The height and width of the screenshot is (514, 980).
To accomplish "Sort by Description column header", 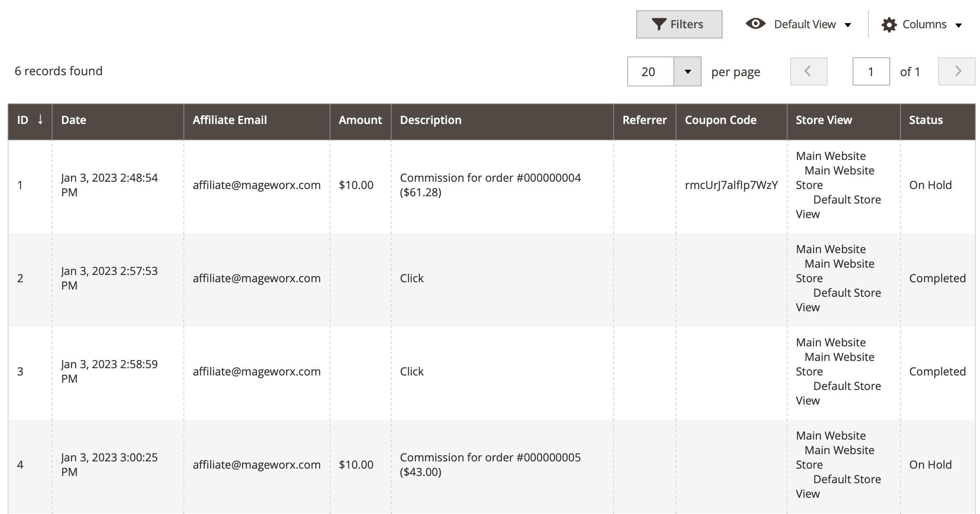I will 502,121.
